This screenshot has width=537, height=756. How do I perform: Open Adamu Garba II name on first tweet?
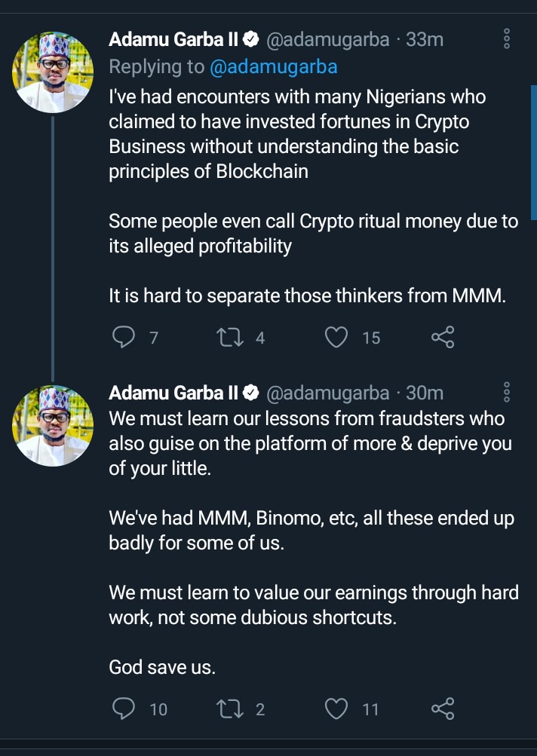[173, 39]
